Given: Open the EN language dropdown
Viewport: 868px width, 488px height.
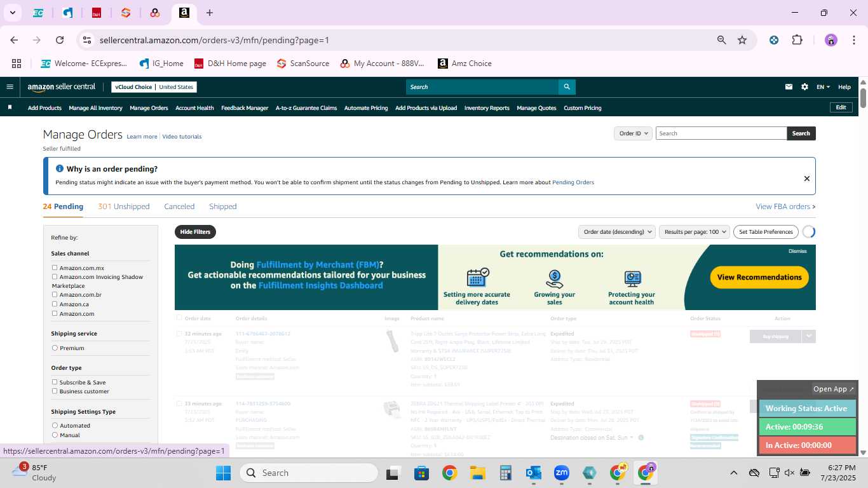Looking at the screenshot, I should (x=823, y=87).
